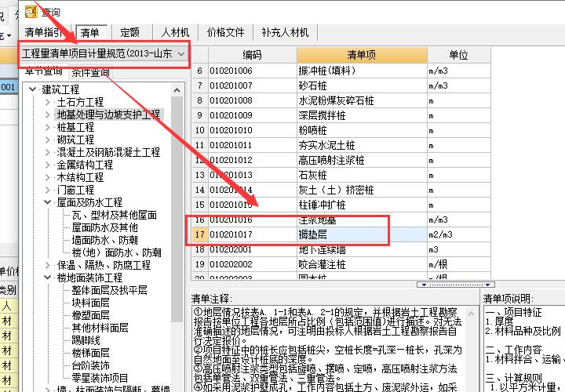Screen dimensions: 565x392
Task: Open the 人材机 tab
Action: (175, 32)
